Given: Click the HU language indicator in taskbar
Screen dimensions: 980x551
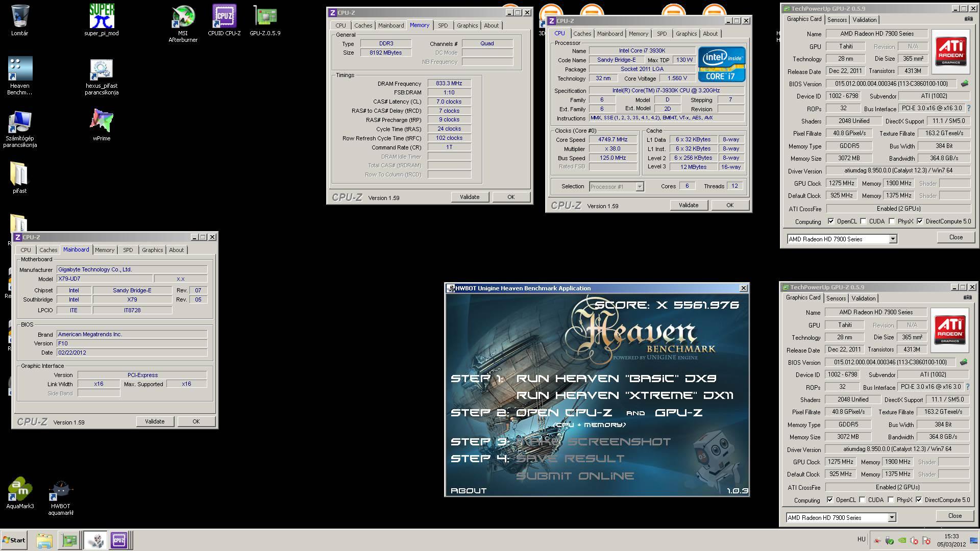Looking at the screenshot, I should pos(861,539).
